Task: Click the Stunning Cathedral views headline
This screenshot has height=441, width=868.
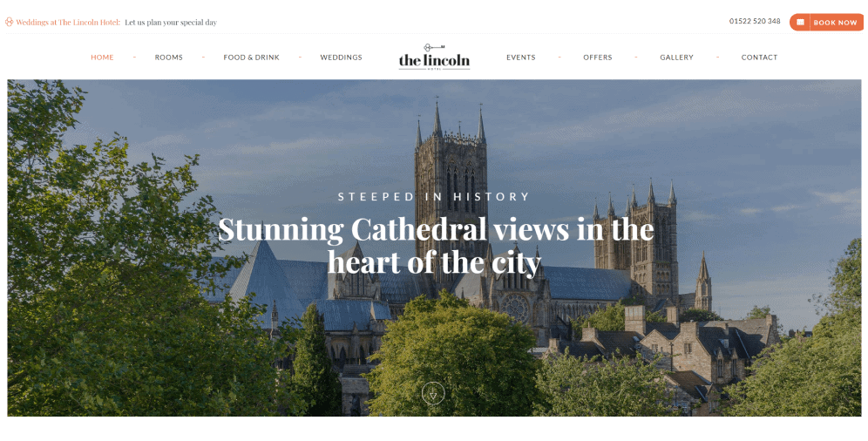Action: (435, 245)
